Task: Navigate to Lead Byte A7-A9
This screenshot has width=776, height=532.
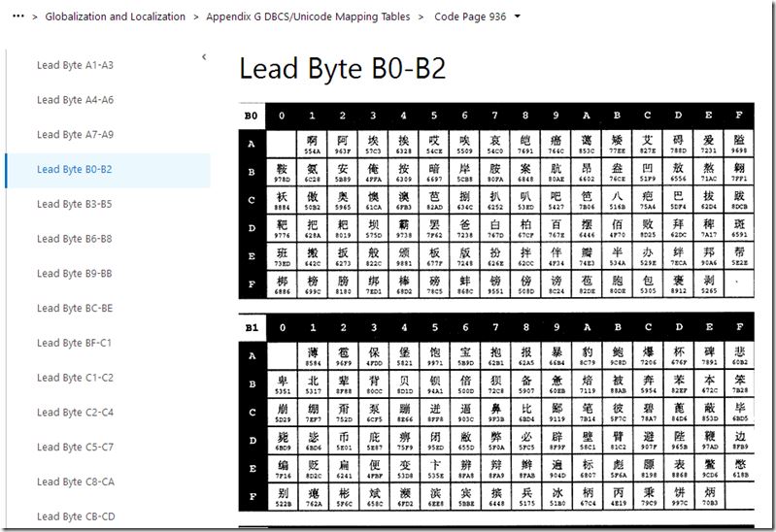Action: [x=75, y=135]
